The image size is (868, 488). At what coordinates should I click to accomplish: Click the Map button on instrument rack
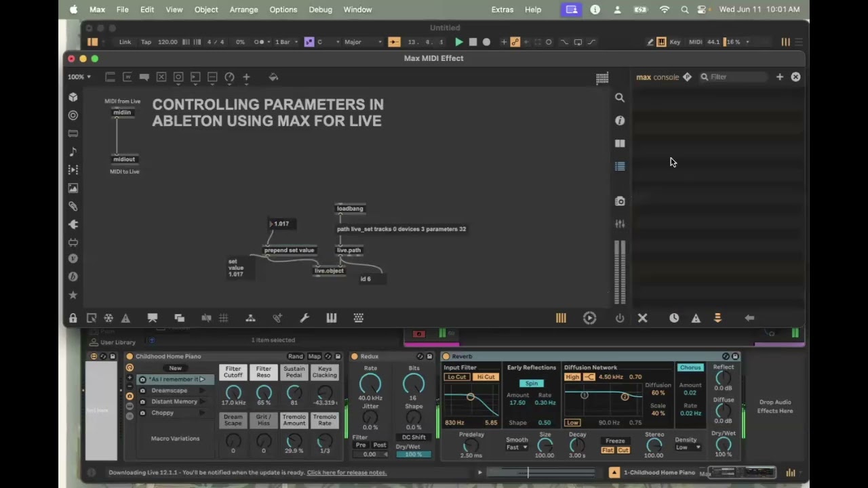click(315, 357)
